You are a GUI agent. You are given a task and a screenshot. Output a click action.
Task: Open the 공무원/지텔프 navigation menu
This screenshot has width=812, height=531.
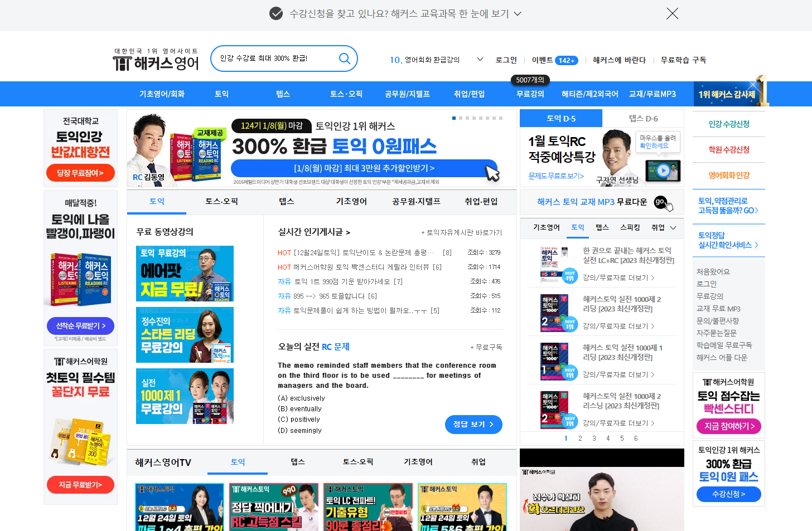point(408,94)
